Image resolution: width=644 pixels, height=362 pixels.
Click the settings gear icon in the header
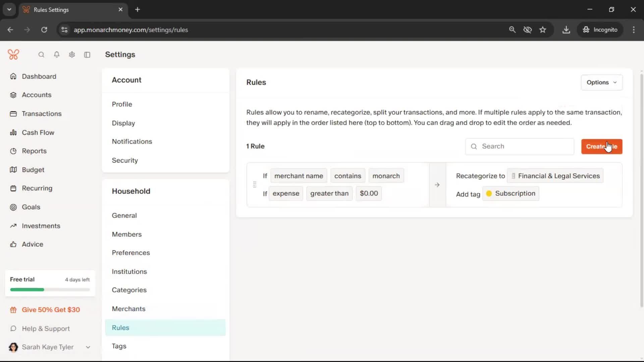[x=72, y=55]
